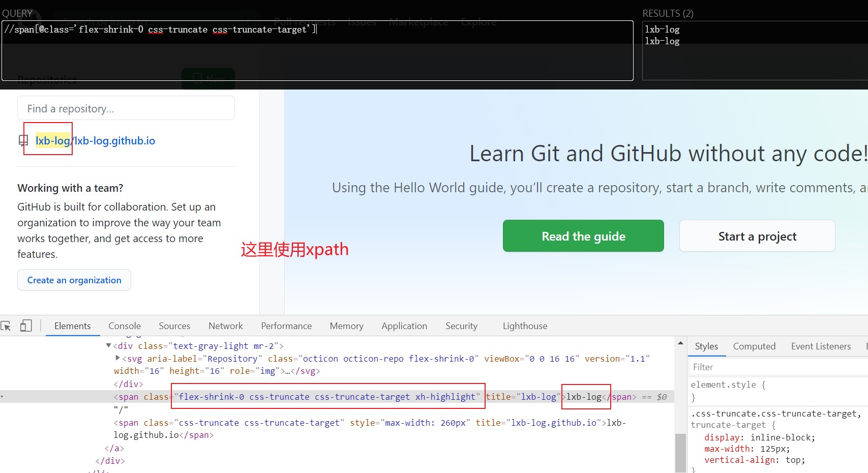Click the "/" text node line
This screenshot has height=473, width=868.
point(121,409)
